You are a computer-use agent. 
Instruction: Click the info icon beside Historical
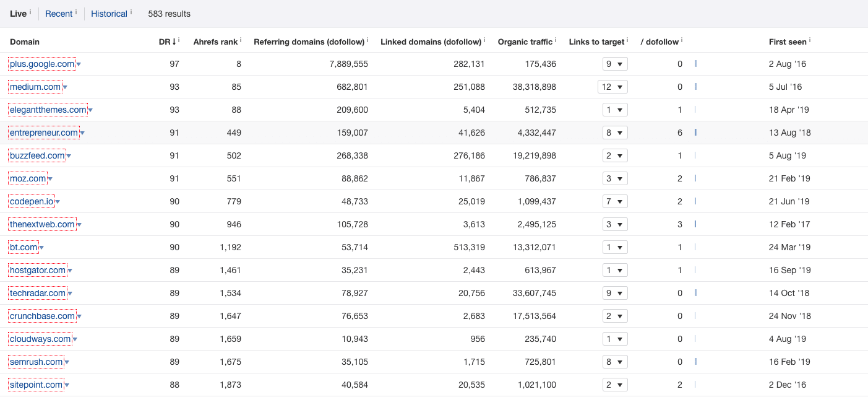(x=131, y=11)
